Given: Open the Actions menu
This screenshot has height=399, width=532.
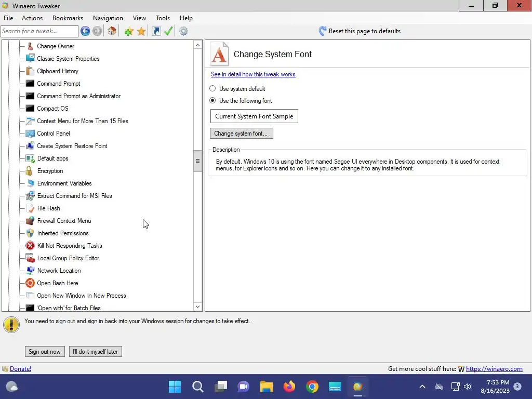Looking at the screenshot, I should 32,18.
